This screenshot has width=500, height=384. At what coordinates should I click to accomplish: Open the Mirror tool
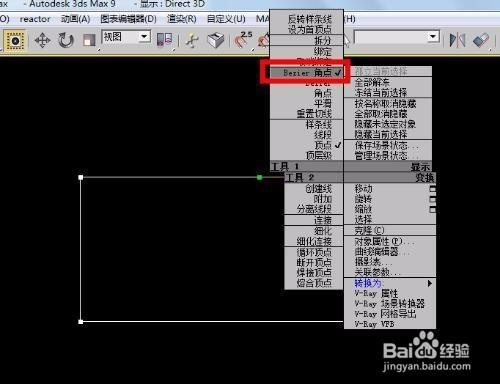pyautogui.click(x=457, y=40)
